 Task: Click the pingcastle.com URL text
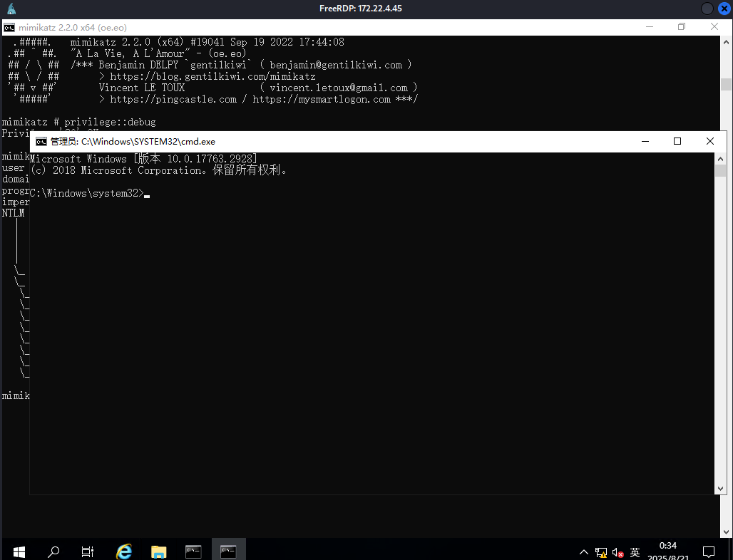(173, 99)
